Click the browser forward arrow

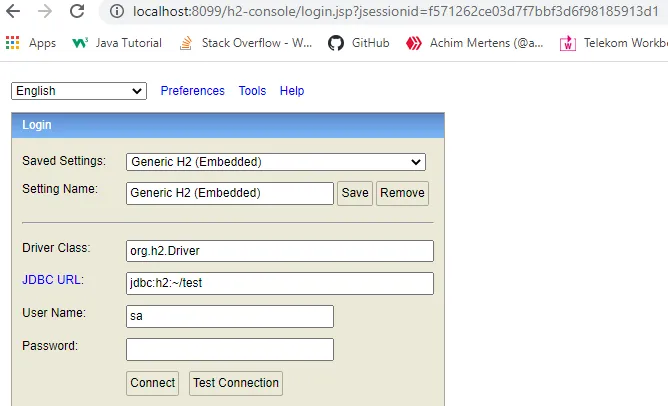click(x=45, y=11)
